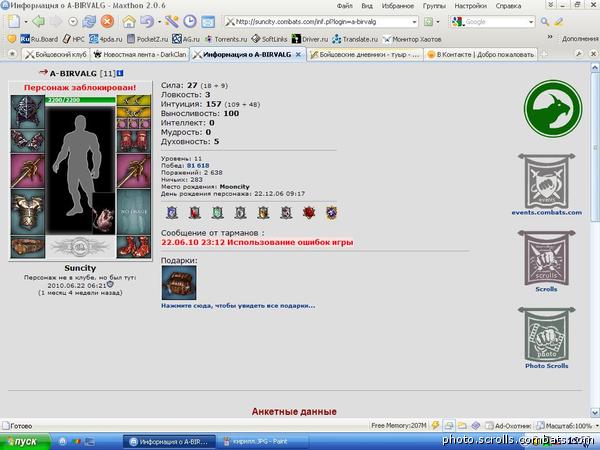Open the History clock icon
Screen dimensions: 600x450
(190, 21)
